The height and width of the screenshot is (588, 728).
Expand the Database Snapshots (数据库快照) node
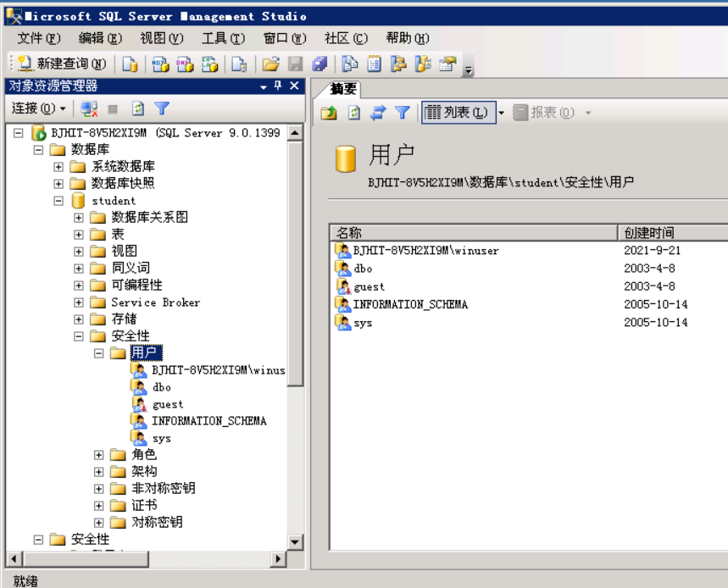coord(58,184)
